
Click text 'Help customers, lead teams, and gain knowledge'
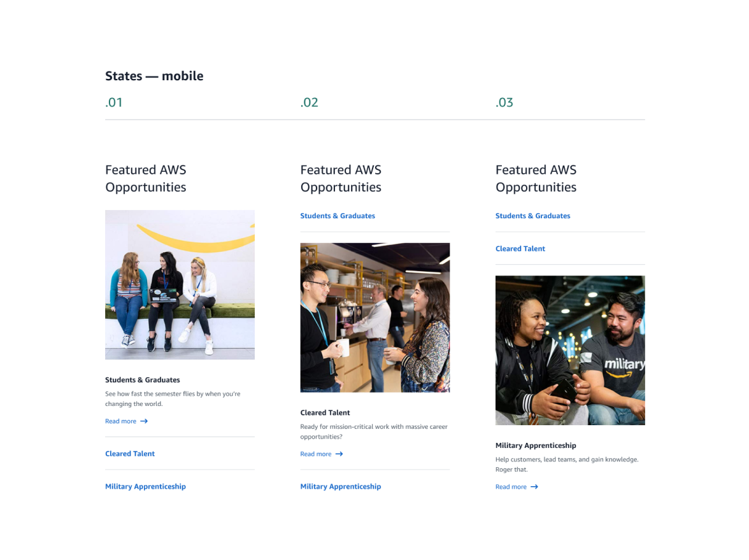tap(567, 459)
